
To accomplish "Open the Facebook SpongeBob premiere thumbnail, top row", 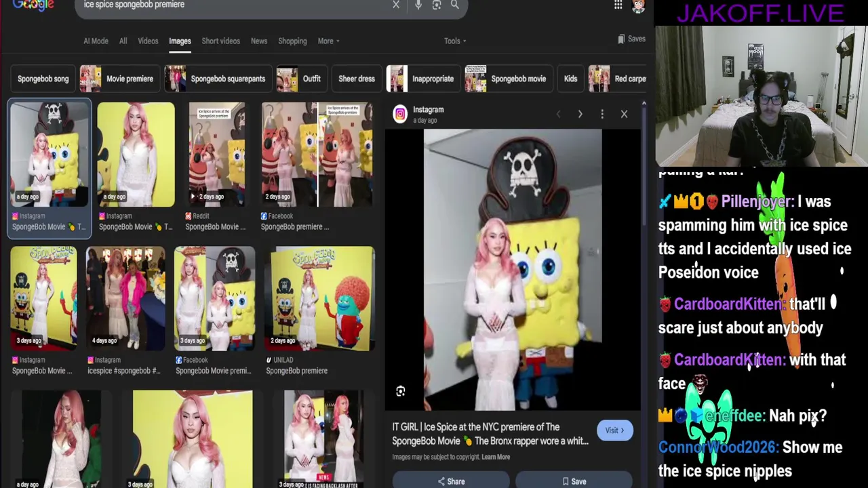I will (x=317, y=155).
